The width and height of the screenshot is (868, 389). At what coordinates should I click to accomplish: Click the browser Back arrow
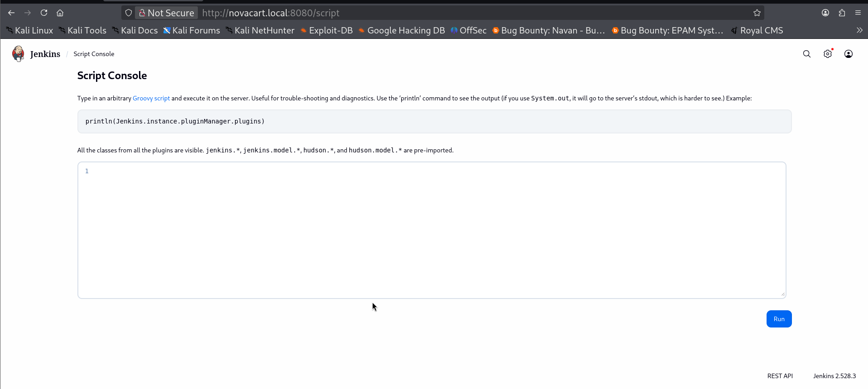pos(11,13)
